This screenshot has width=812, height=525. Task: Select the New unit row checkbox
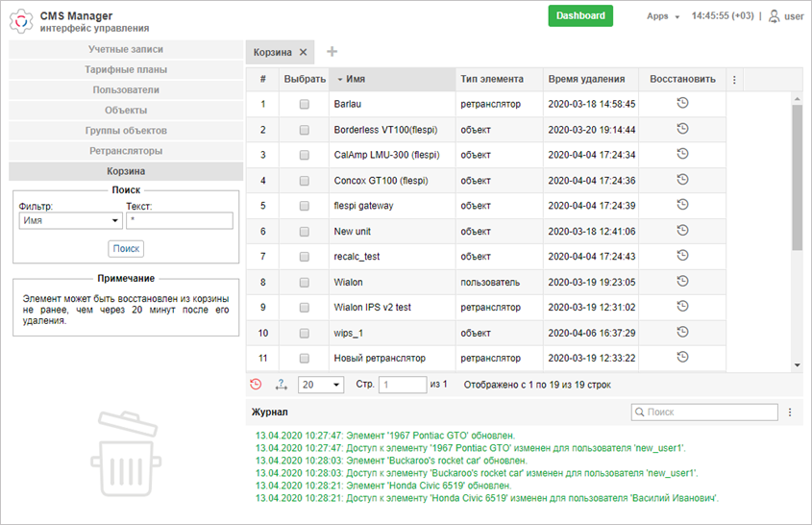[305, 231]
